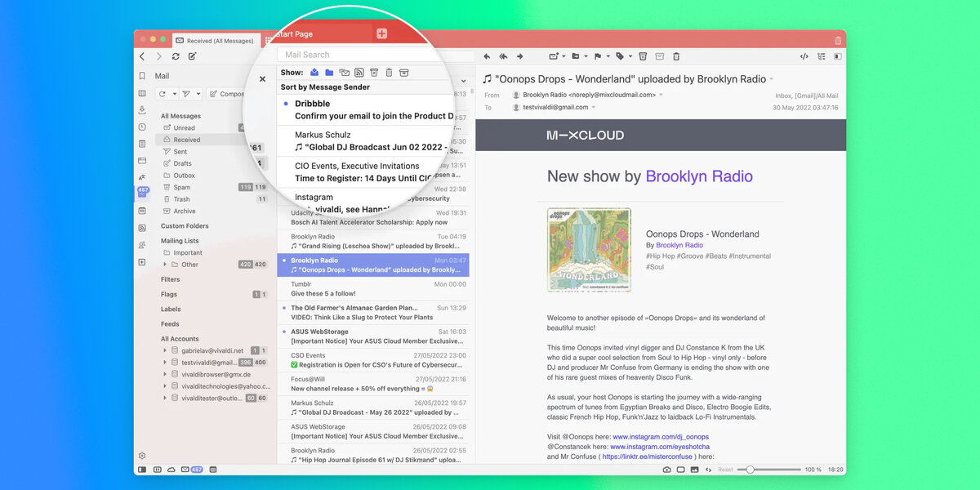This screenshot has width=980, height=490.
Task: Close the Mail panel with X
Action: tap(262, 79)
